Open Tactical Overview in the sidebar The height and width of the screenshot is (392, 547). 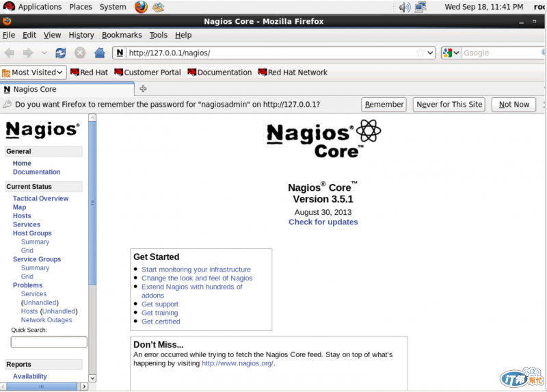(x=40, y=198)
